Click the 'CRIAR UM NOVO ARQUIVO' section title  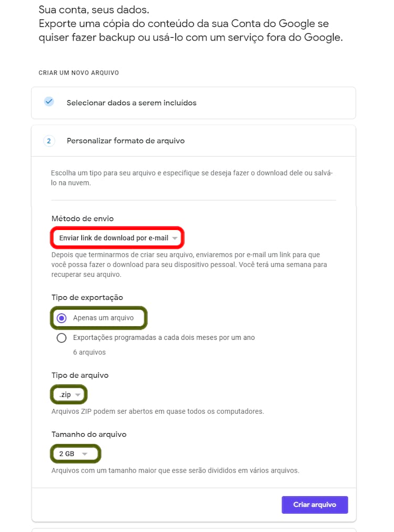pyautogui.click(x=79, y=72)
